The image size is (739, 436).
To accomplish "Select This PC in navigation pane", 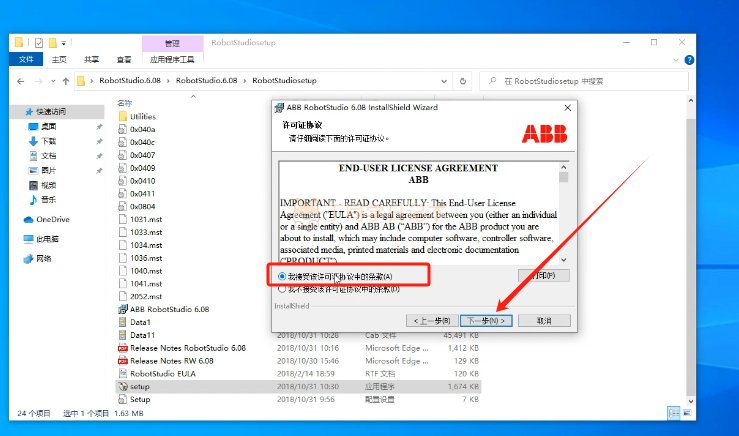I will point(47,239).
